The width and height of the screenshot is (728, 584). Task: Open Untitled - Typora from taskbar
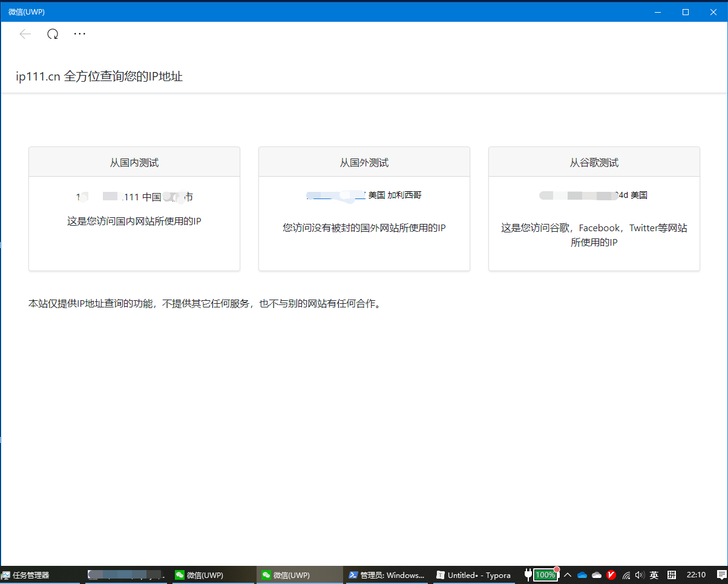click(x=473, y=575)
